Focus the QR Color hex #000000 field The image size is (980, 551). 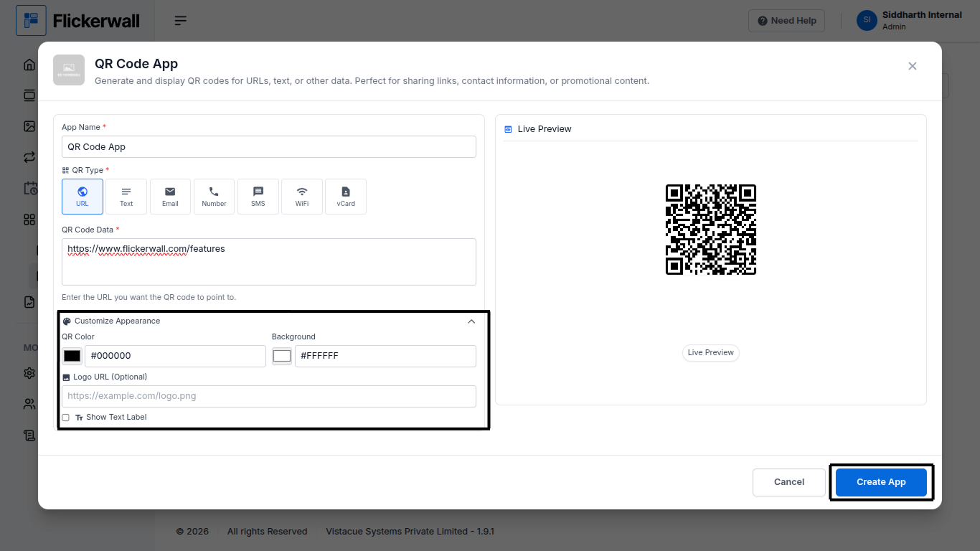coord(175,356)
